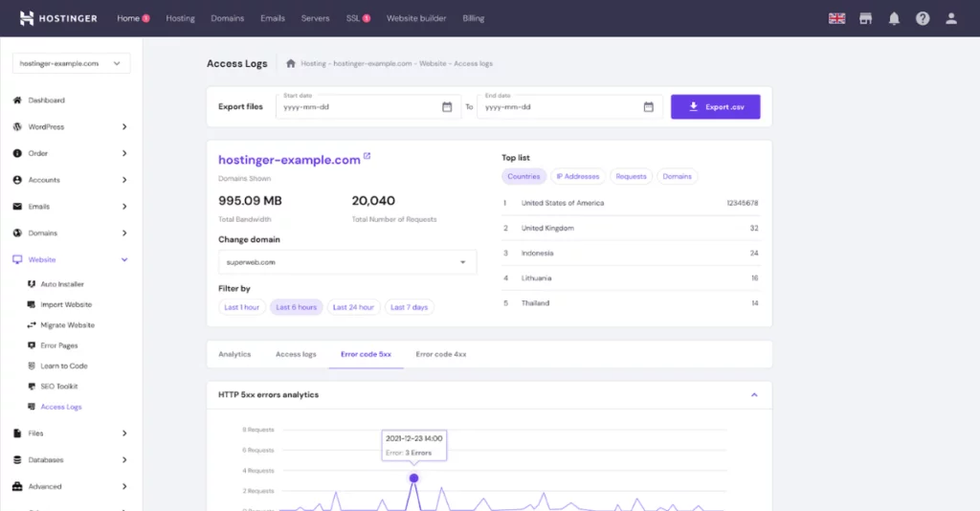The width and height of the screenshot is (980, 511).
Task: Expand the Order sidebar chevron
Action: 124,153
